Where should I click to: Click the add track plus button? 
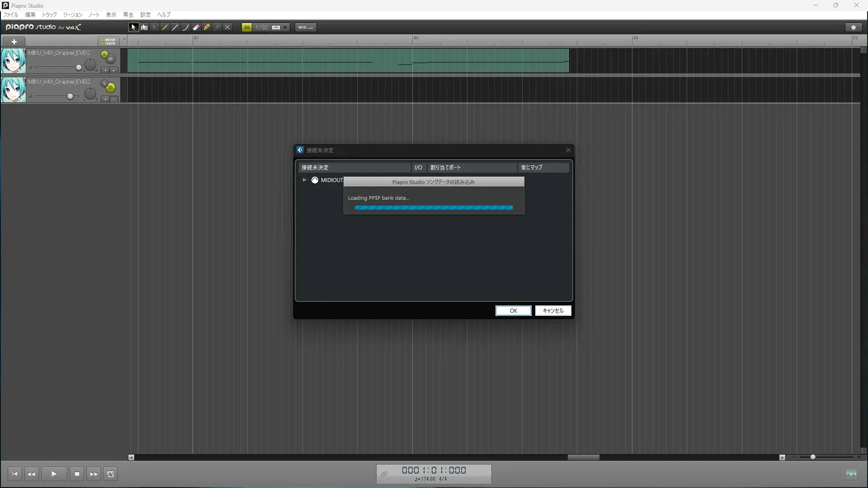[x=14, y=42]
